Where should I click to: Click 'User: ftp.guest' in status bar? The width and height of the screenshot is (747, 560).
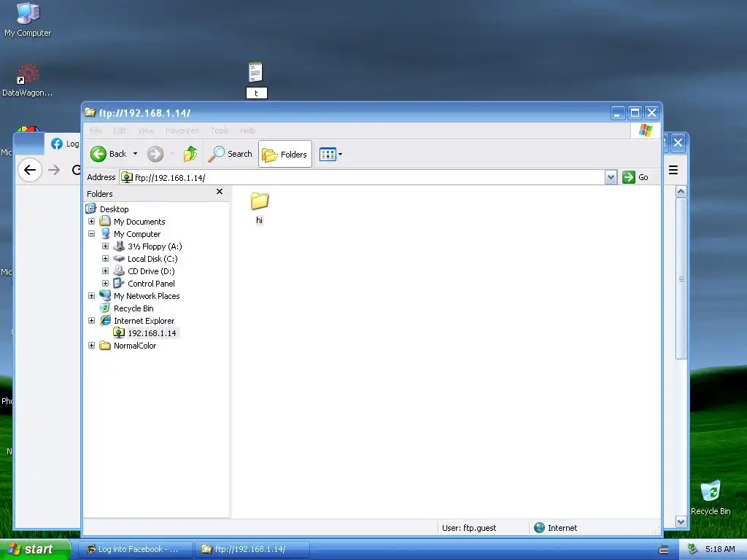pyautogui.click(x=469, y=528)
